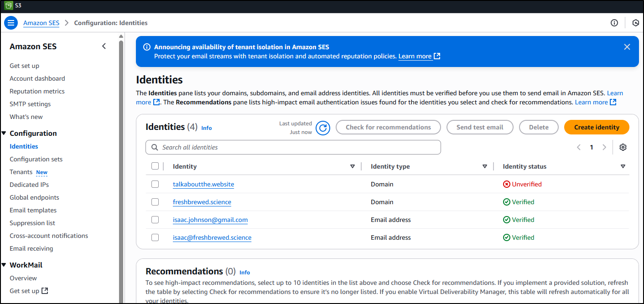Sort by the Identity type column arrow

(484, 166)
